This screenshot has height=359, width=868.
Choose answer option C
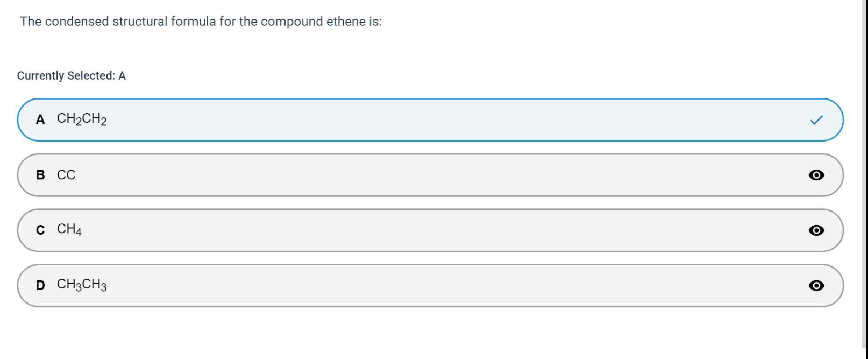click(430, 230)
